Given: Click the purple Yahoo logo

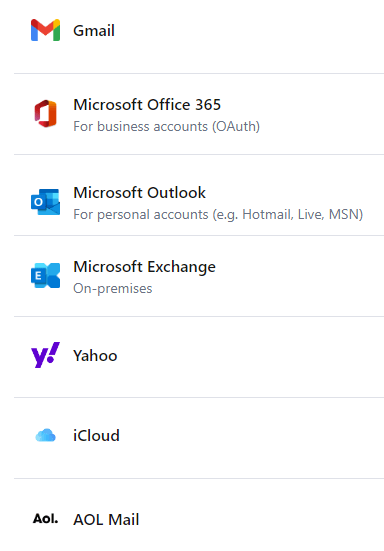Looking at the screenshot, I should (45, 355).
